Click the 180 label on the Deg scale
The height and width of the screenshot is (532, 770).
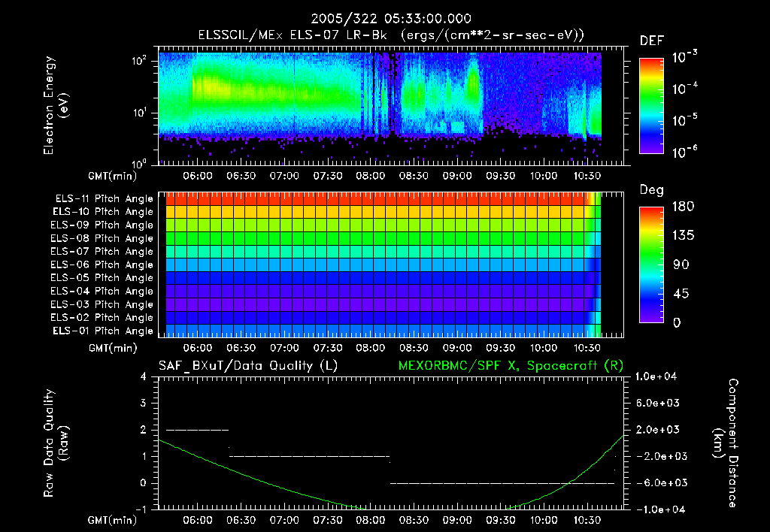point(683,206)
